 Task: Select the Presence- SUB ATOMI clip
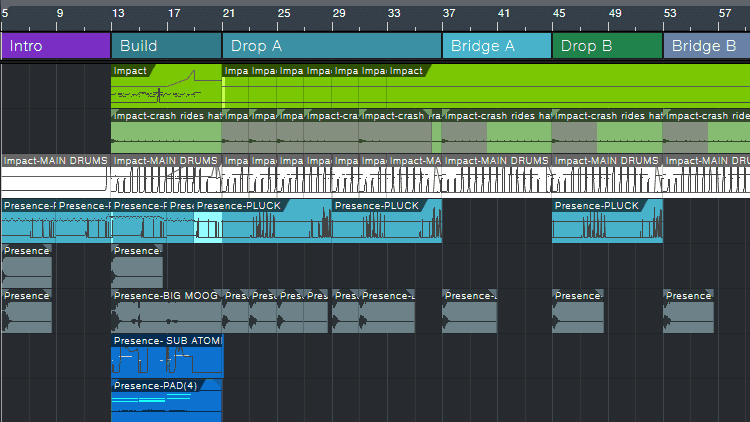pyautogui.click(x=166, y=356)
